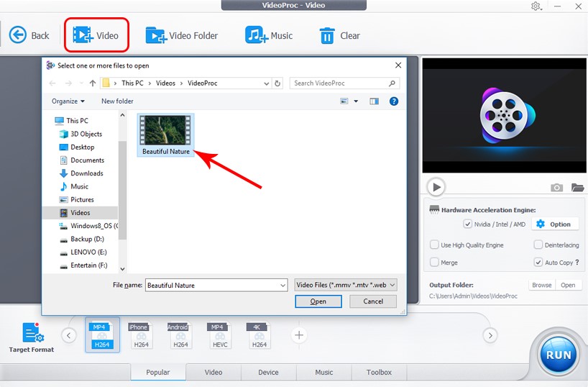Add a new format with plus button
The height and width of the screenshot is (387, 588).
point(299,335)
